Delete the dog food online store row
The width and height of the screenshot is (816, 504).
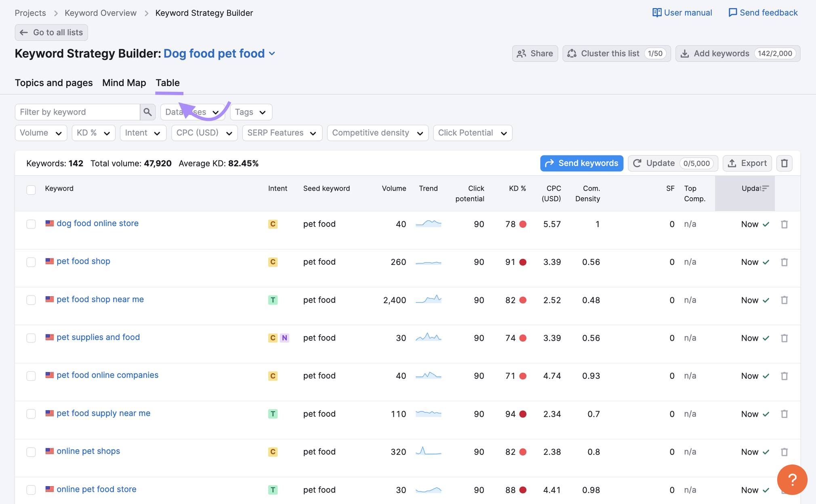coord(784,224)
